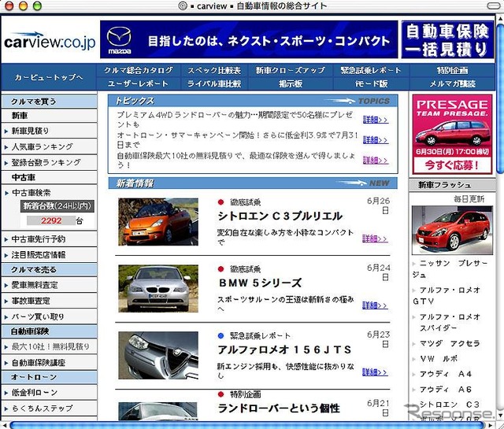Click right arrow of horizontal scrollbar

pyautogui.click(x=491, y=426)
